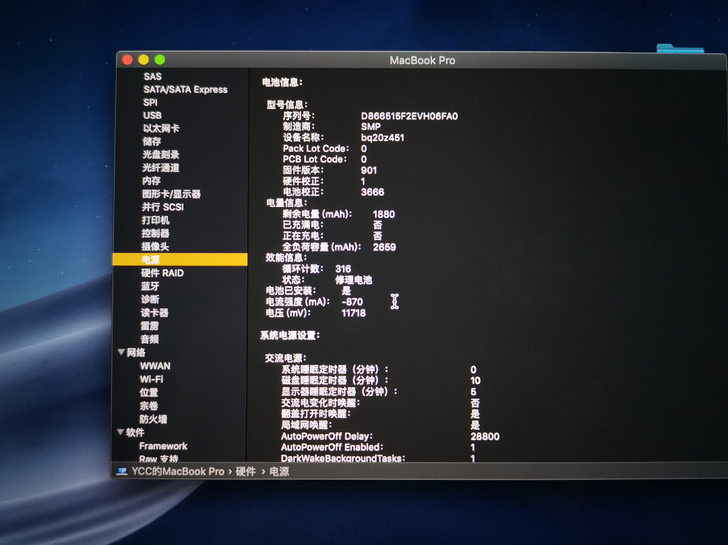Click the red close window button
Screen dimensions: 728x545
127,60
